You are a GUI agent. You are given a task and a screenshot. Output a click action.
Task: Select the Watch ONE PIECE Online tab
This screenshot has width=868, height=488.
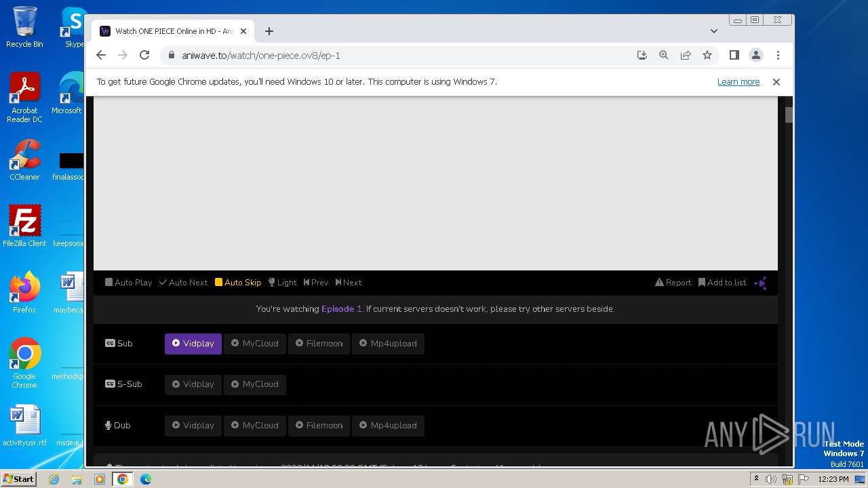173,31
